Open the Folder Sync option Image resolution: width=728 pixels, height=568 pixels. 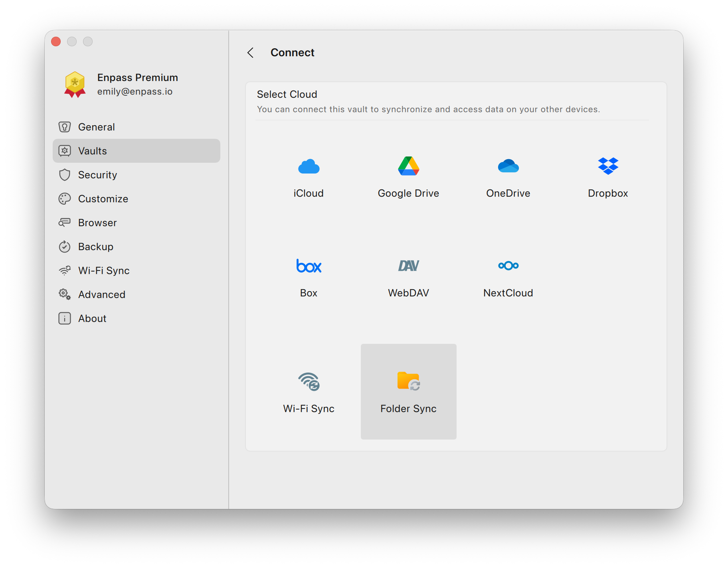(408, 392)
